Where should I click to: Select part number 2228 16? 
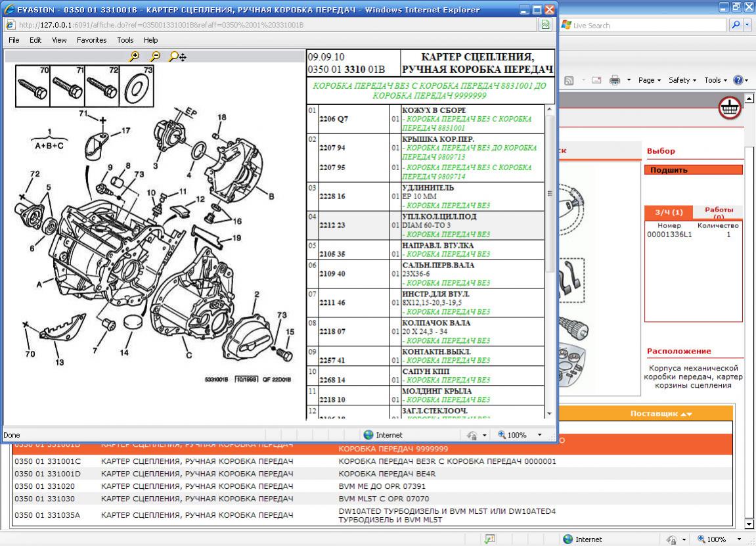332,196
